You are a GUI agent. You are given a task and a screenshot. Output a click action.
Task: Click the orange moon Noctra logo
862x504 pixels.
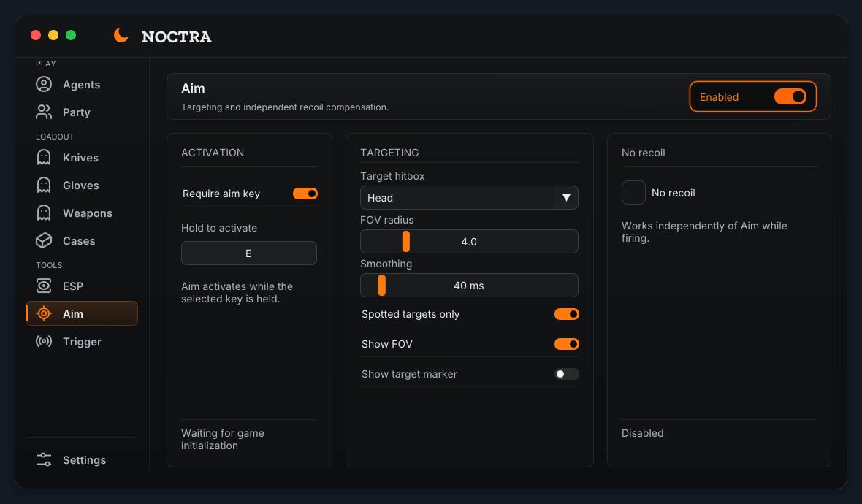pyautogui.click(x=121, y=35)
